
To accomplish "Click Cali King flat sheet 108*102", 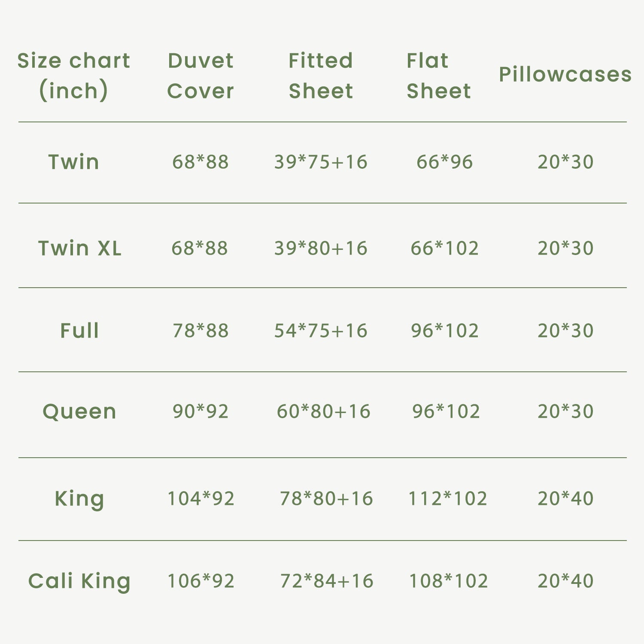I will [448, 581].
